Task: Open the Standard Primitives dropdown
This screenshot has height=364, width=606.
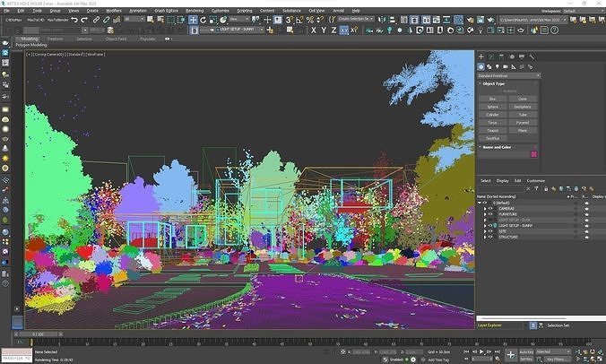Action: (508, 75)
